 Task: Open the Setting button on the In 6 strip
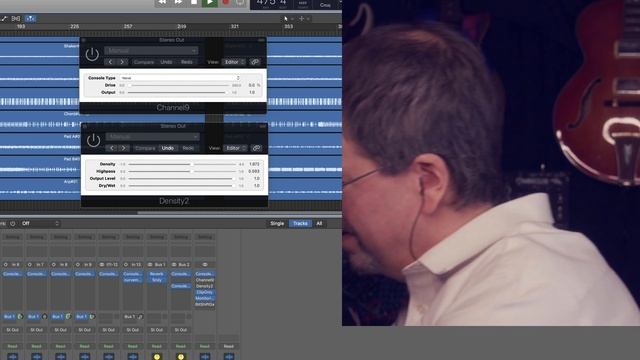[x=13, y=237]
